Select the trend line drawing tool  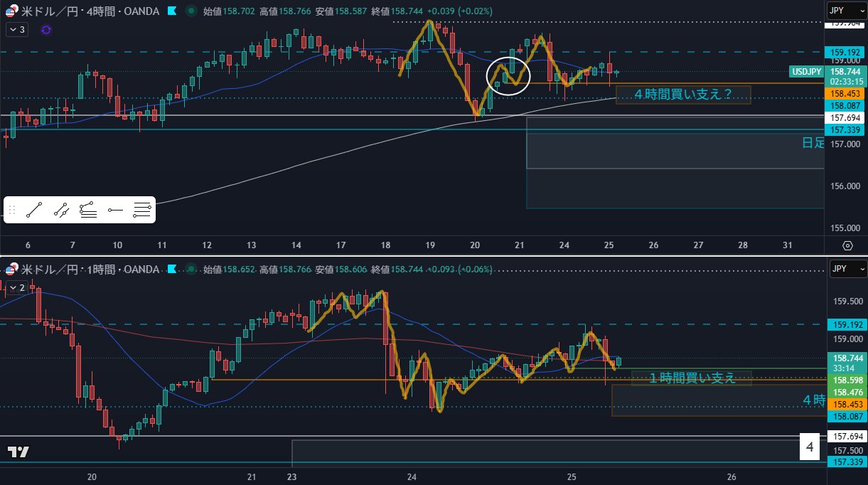[x=34, y=210]
